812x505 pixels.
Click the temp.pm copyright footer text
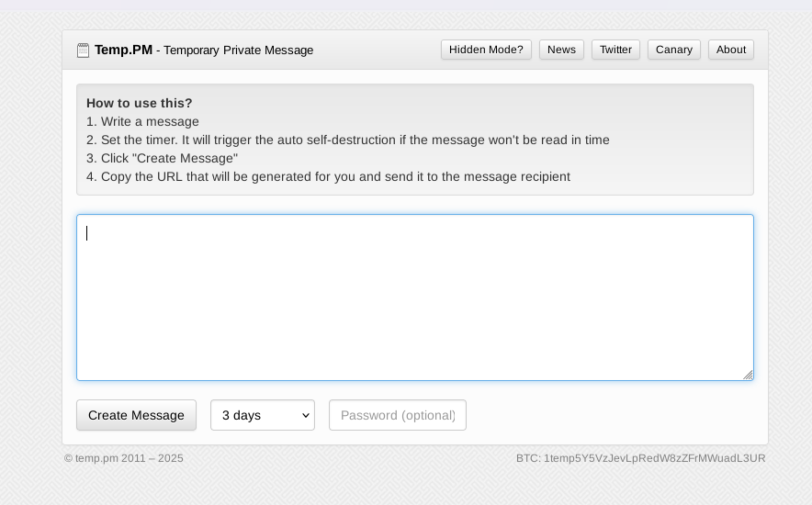pos(124,458)
